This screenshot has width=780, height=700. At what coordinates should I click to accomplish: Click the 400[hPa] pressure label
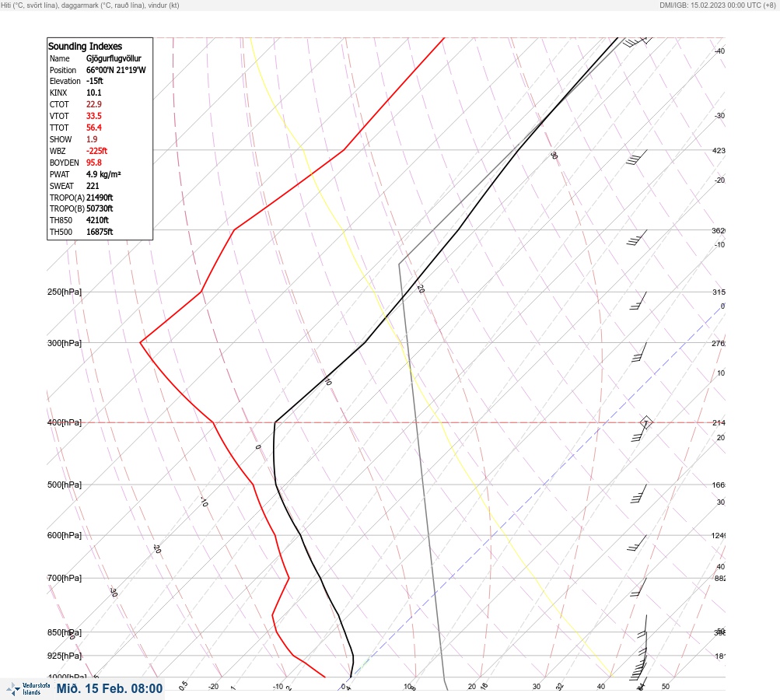click(65, 422)
